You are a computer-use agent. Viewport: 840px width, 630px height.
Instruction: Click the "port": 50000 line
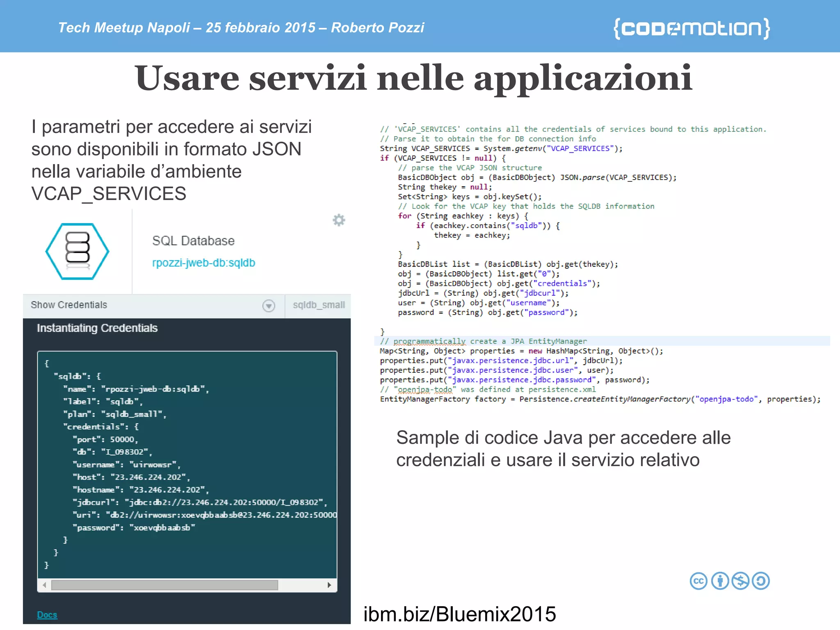pos(105,439)
